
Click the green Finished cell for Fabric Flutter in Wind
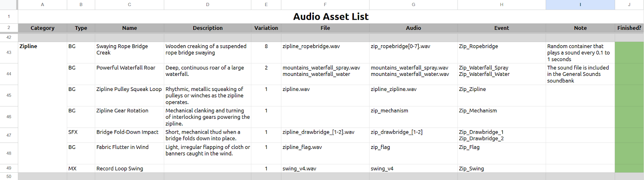click(629, 153)
